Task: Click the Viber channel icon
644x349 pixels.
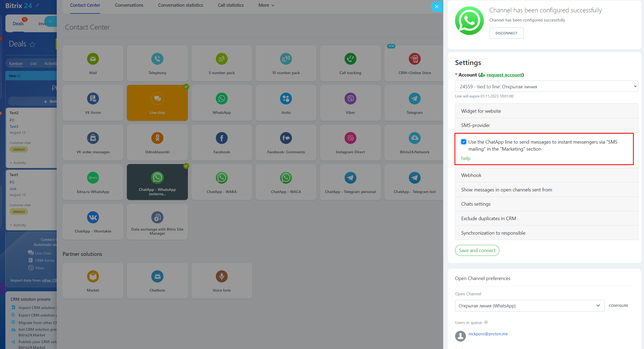Action: [350, 99]
